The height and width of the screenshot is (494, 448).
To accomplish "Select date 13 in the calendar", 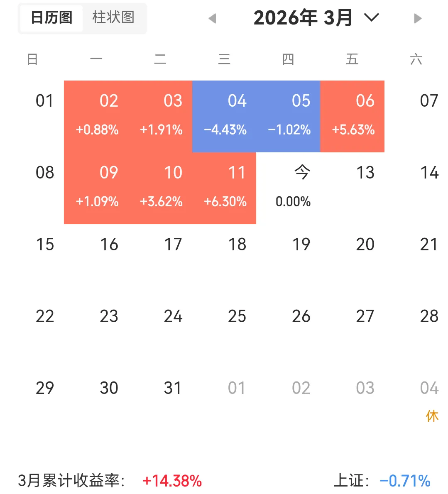I will point(365,173).
